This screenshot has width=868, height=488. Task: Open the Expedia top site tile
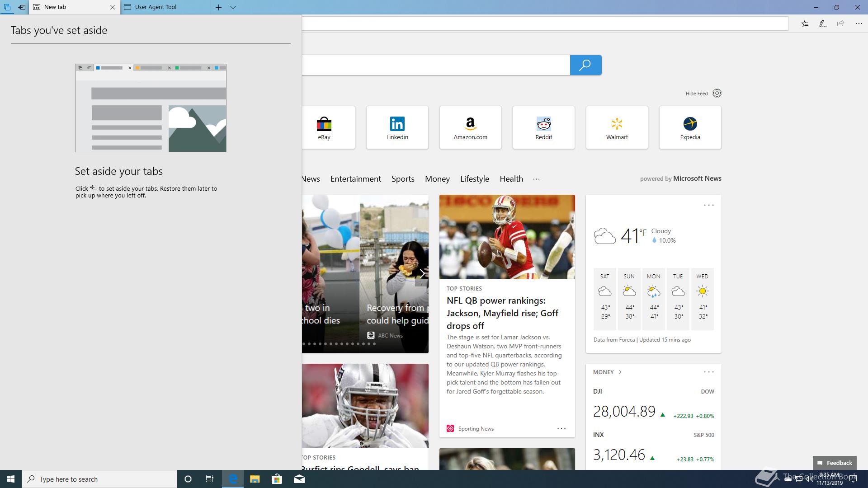690,127
